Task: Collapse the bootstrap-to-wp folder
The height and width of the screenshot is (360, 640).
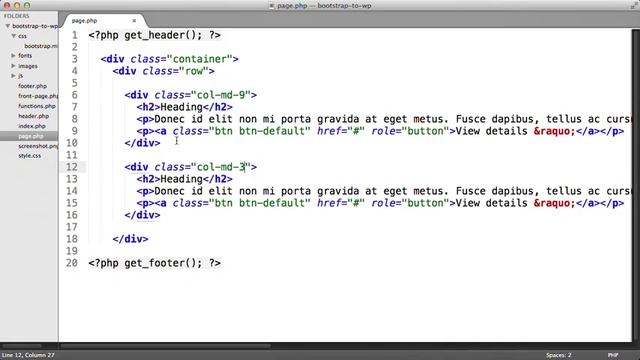Action: click(7, 26)
